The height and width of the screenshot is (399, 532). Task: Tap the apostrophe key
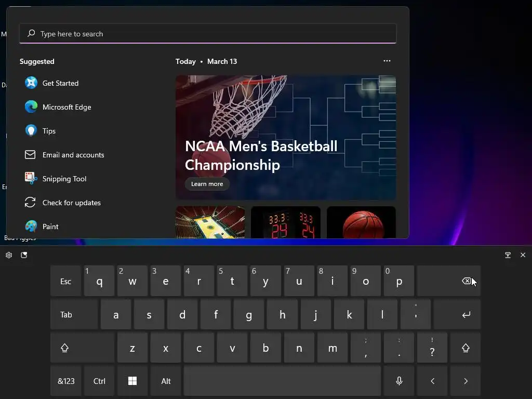coord(416,314)
